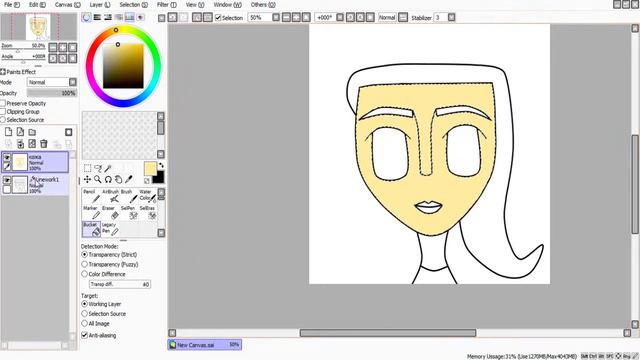Click the yellow foreground color swatch
Image resolution: width=640 pixels, height=360 pixels.
(150, 168)
